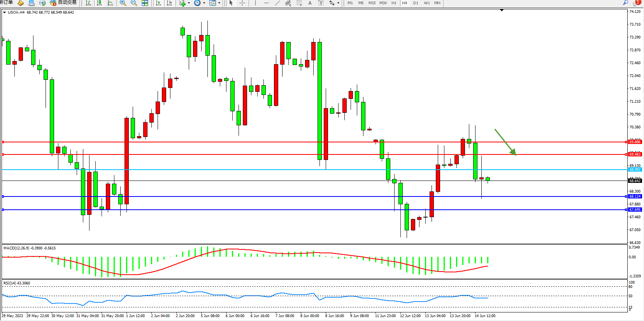
Task: Switch to the H1 timeframe
Action: 394,3
